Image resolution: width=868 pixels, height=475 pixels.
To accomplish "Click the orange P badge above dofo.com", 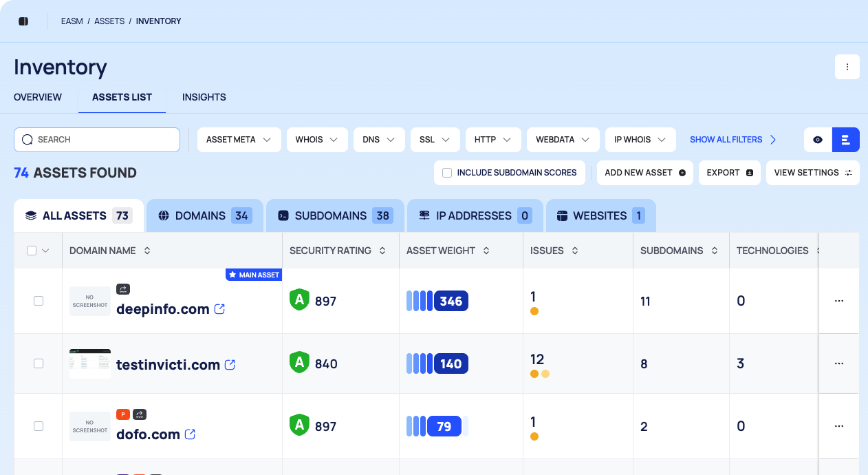I will [123, 414].
